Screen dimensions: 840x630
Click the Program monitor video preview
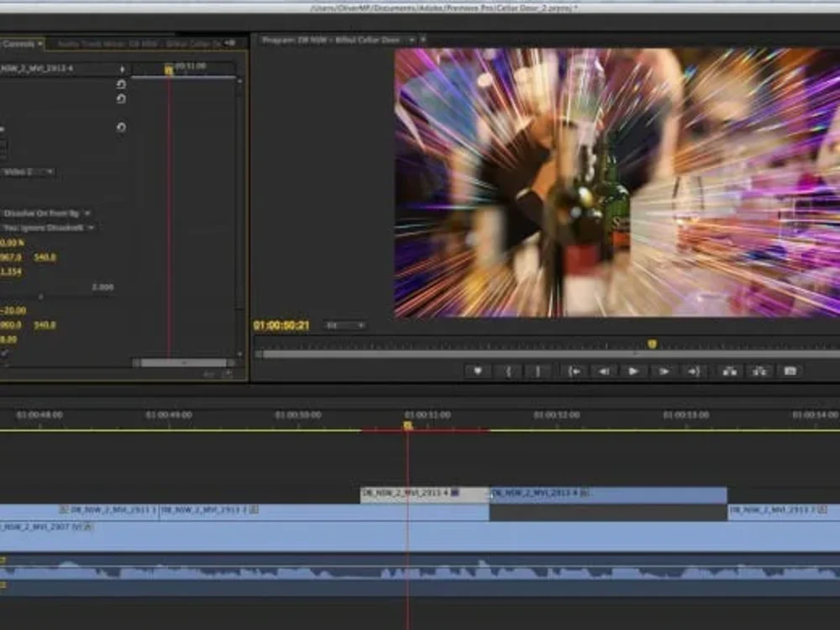(x=617, y=182)
